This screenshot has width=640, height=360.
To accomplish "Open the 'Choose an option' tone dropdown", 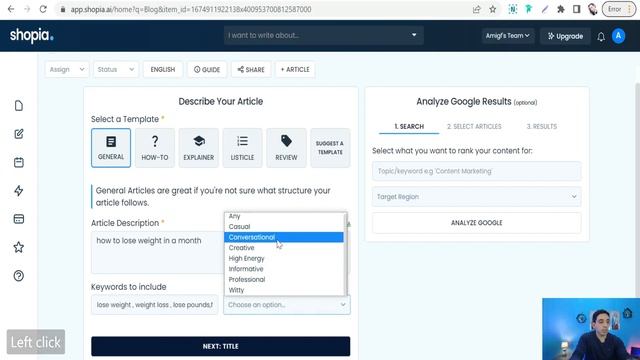I will [x=287, y=305].
